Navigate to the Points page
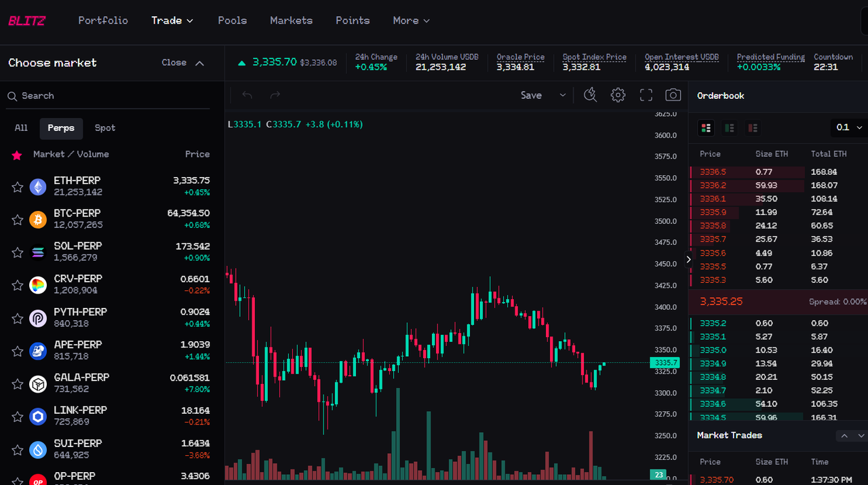Screen dimensions: 868x485 pyautogui.click(x=353, y=20)
